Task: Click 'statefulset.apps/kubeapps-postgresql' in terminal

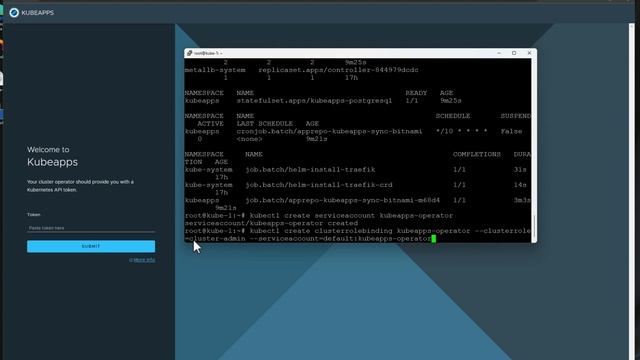Action: (x=314, y=100)
